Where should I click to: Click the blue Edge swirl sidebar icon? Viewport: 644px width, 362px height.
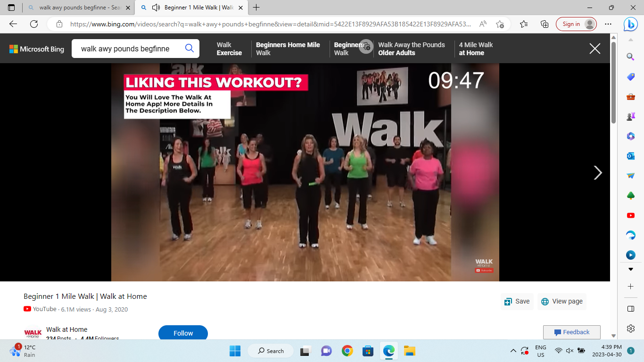coord(630,235)
